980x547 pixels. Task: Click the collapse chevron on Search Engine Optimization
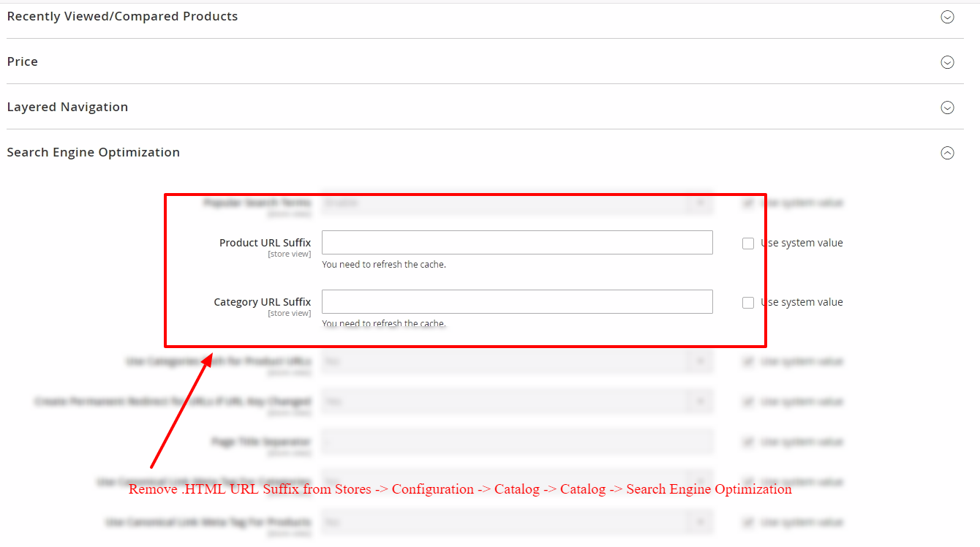tap(947, 152)
